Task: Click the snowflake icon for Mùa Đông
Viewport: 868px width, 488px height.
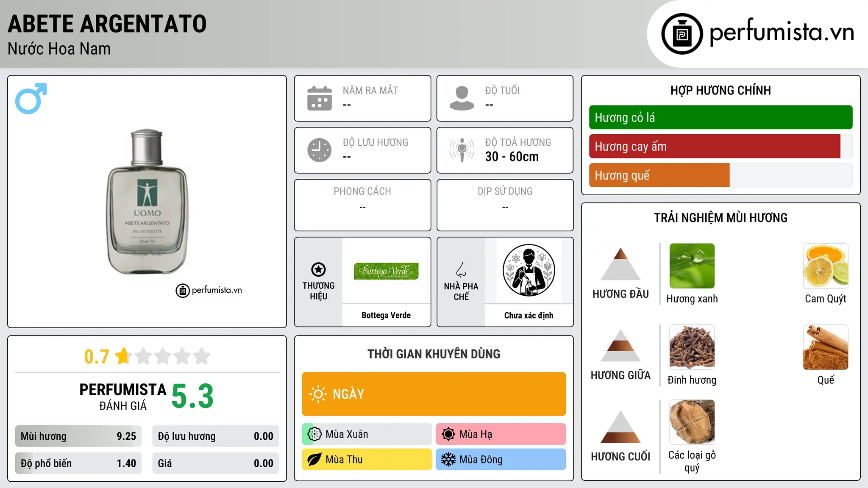Action: click(448, 460)
